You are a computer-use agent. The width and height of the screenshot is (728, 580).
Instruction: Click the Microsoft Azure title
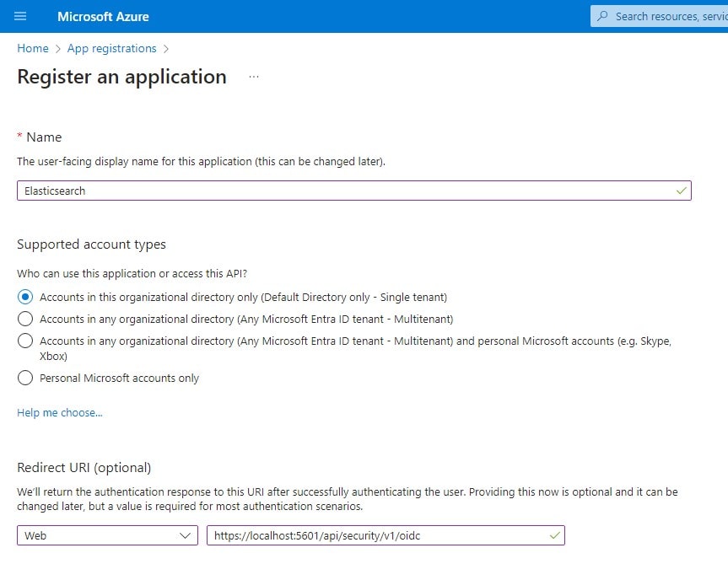coord(103,16)
